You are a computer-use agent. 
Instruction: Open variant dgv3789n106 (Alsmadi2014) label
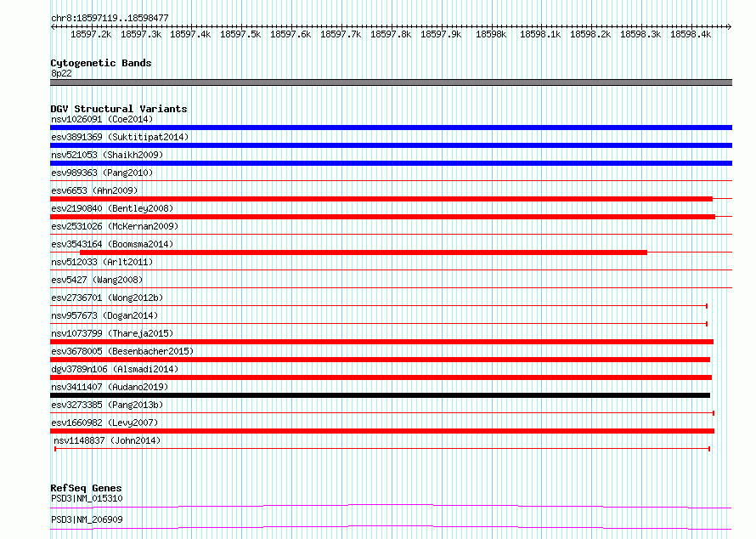pyautogui.click(x=115, y=369)
